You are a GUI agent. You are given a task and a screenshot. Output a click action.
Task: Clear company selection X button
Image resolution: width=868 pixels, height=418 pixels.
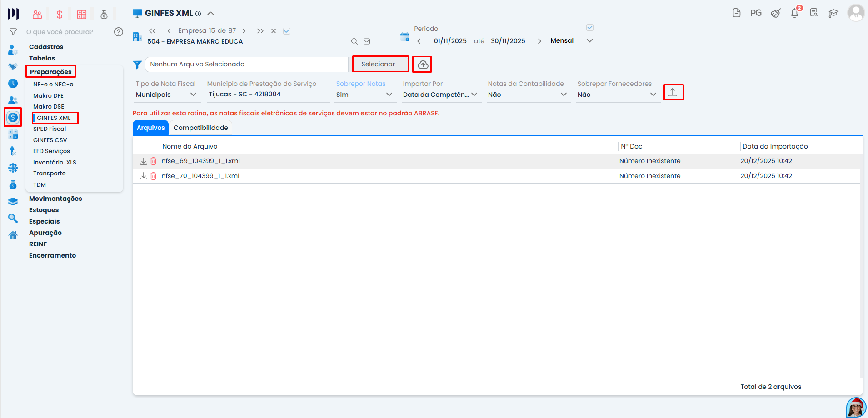tap(274, 31)
